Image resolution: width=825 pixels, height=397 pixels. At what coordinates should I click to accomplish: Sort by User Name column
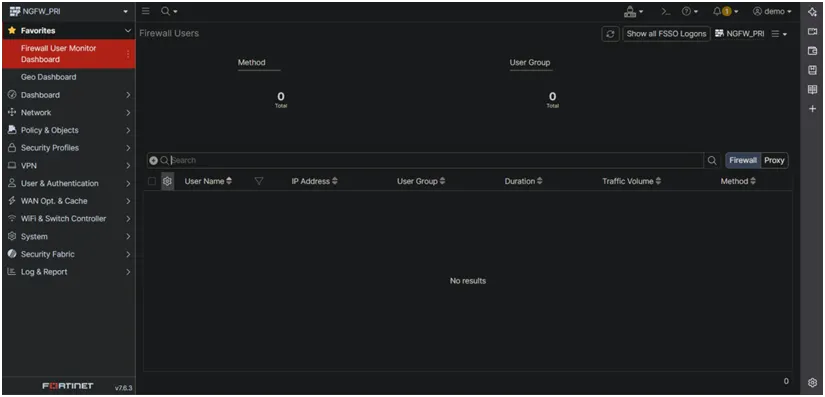click(208, 181)
